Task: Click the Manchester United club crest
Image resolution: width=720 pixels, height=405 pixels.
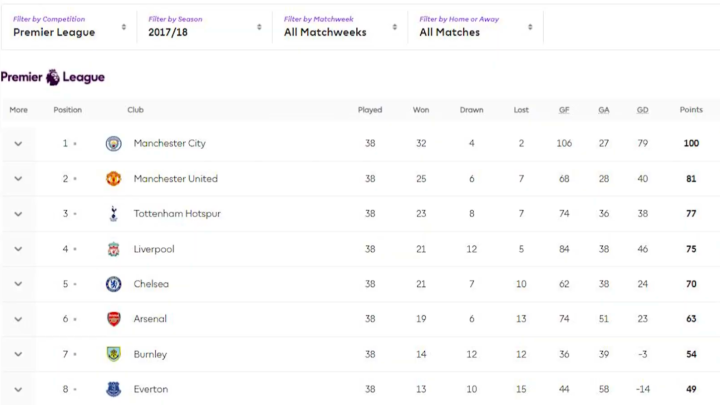Action: [113, 179]
